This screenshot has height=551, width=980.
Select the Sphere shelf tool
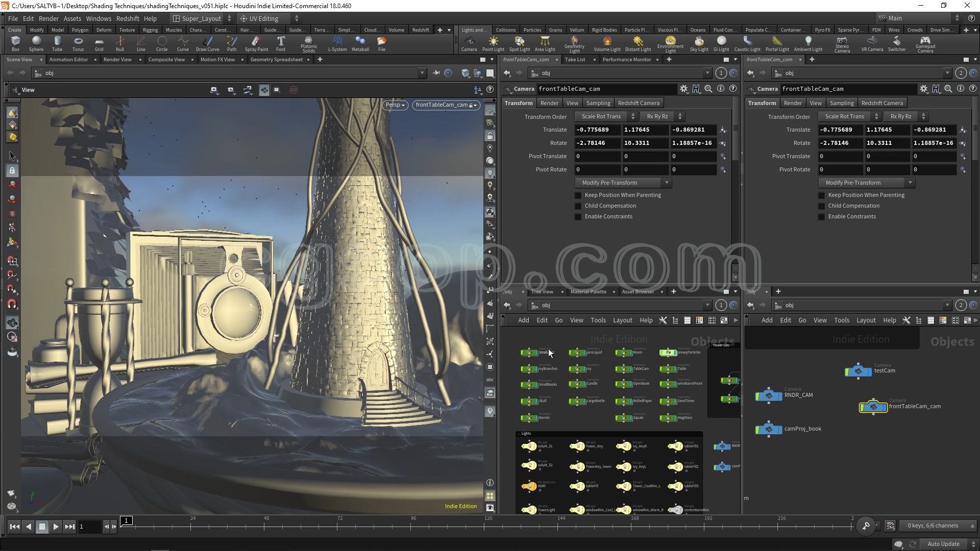click(x=36, y=43)
